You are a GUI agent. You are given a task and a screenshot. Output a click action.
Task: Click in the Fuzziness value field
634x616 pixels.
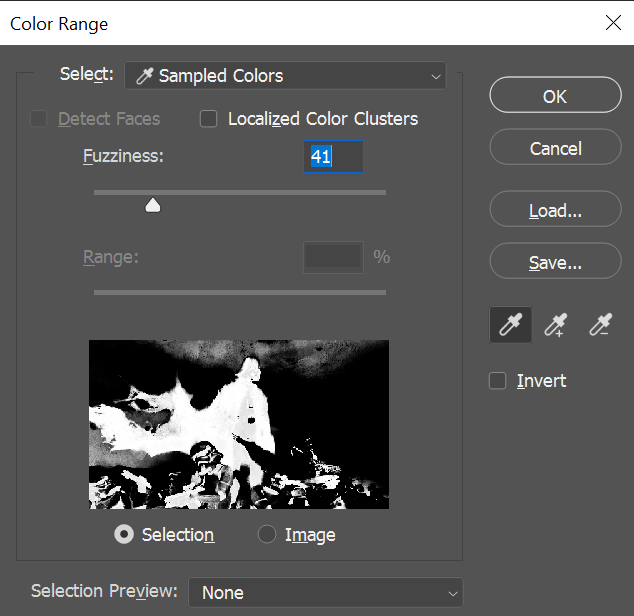click(x=334, y=157)
